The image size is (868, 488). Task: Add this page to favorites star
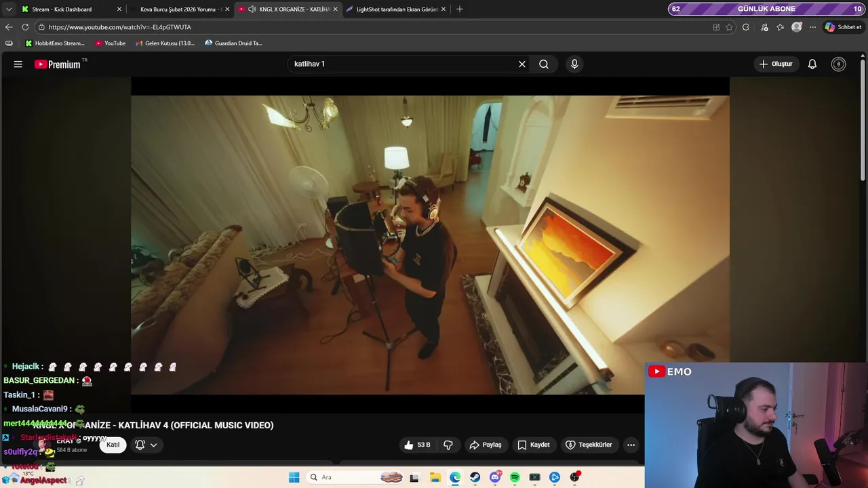point(730,27)
